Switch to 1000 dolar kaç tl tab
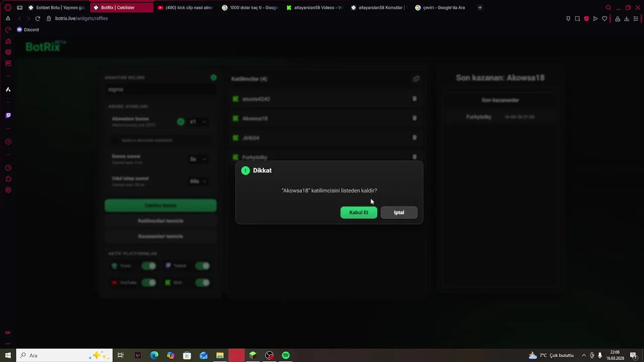Screen dimensions: 644x362 tap(250, 8)
